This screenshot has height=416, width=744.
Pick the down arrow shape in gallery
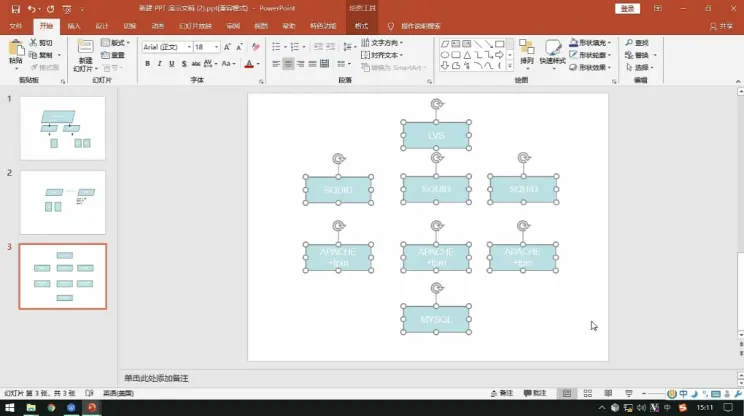445,66
